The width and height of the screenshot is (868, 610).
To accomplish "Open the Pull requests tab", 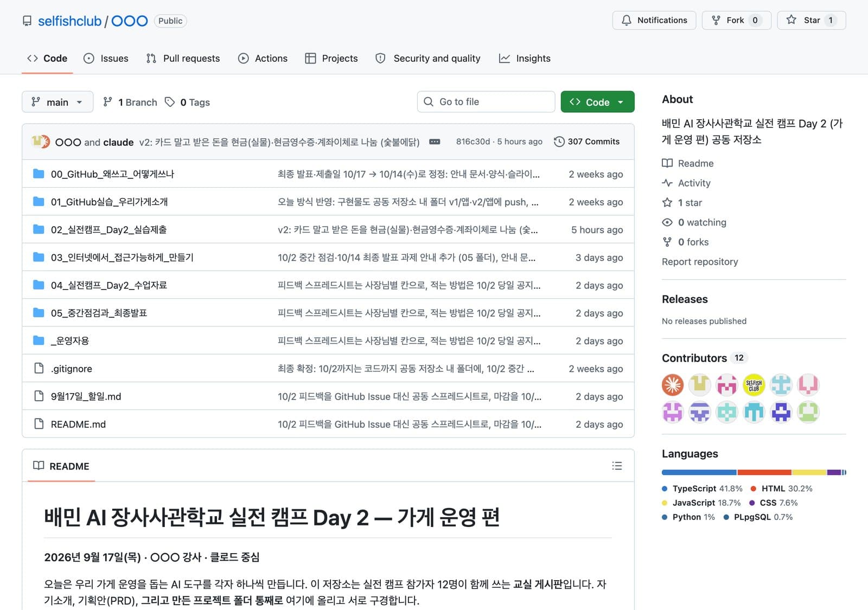I will pyautogui.click(x=183, y=59).
